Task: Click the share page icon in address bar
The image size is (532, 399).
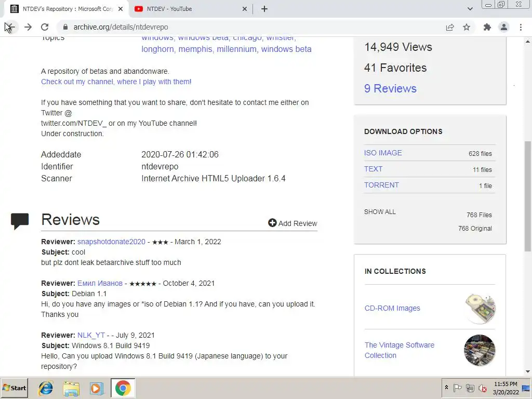Action: click(450, 27)
